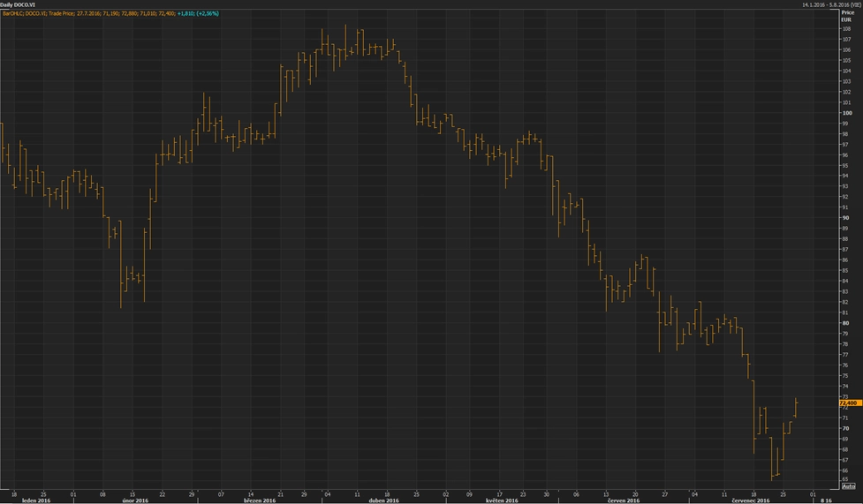Image resolution: width=863 pixels, height=504 pixels.
Task: Click the Auto scale button
Action: coord(849,486)
